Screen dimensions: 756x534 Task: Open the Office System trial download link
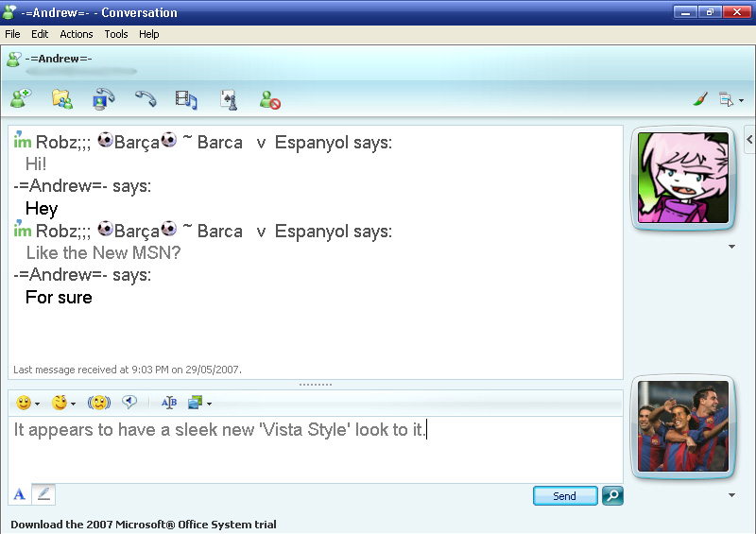coord(144,525)
